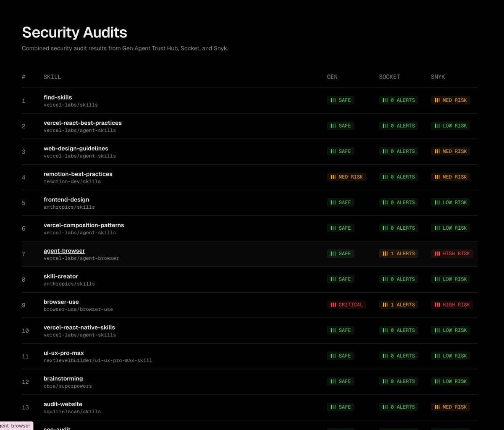Screen dimensions: 504x430
Task: Click the squirrelscan/skills repo text
Action: [x=72, y=412]
